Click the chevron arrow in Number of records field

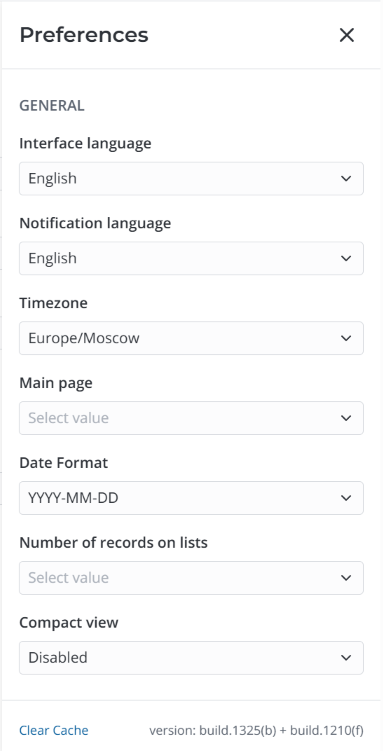pyautogui.click(x=346, y=578)
